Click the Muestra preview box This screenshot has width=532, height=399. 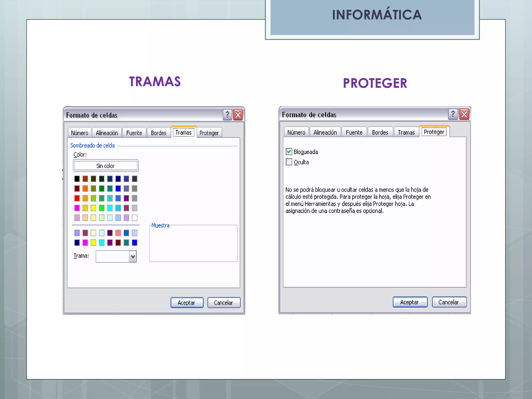point(194,244)
